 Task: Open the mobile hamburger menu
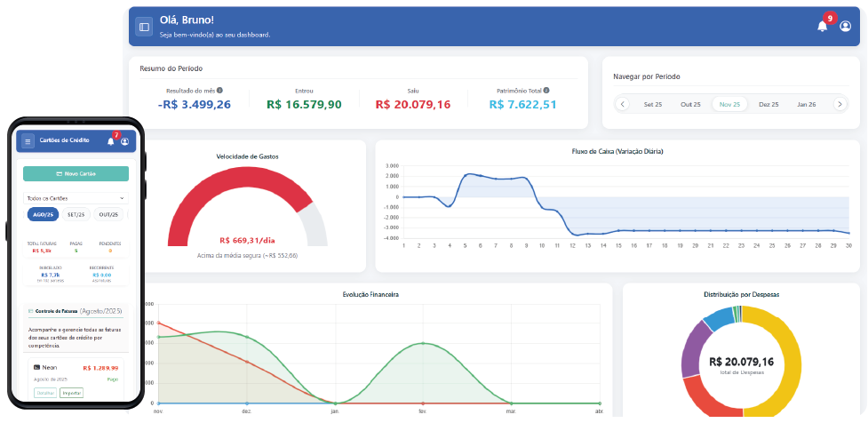28,140
